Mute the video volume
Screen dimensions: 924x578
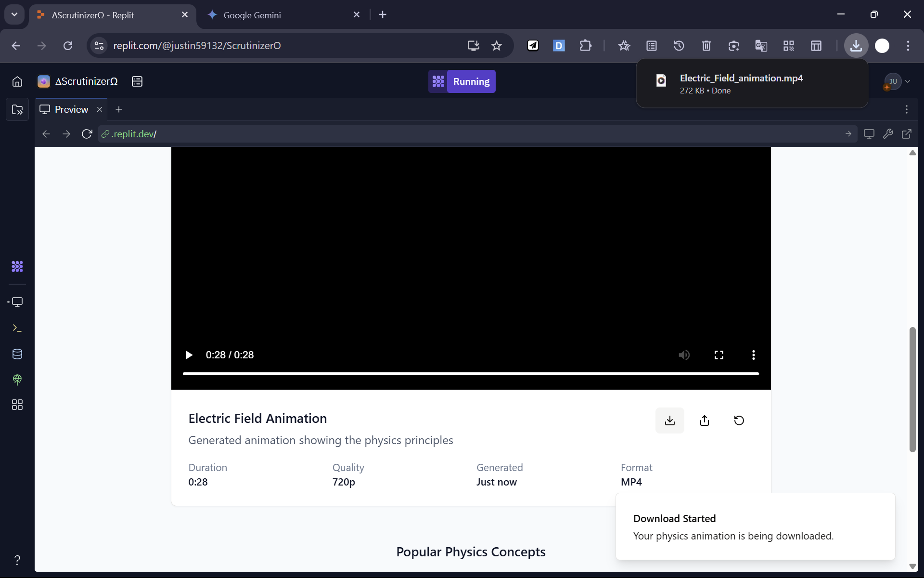(x=684, y=355)
